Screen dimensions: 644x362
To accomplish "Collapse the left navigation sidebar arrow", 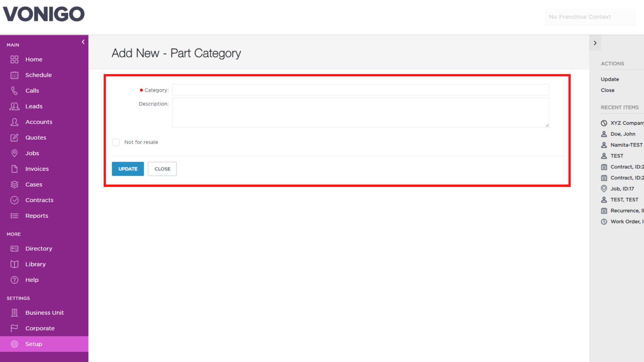I will coord(83,42).
